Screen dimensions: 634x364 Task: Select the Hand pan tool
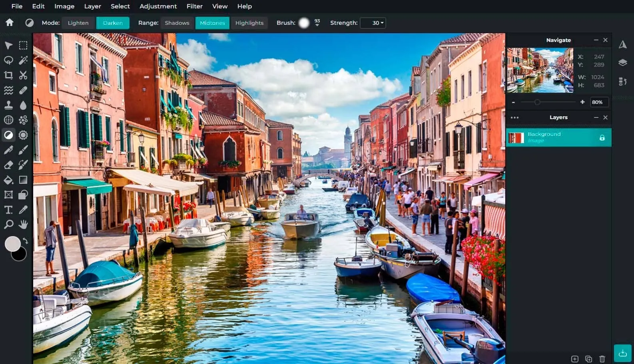point(23,224)
